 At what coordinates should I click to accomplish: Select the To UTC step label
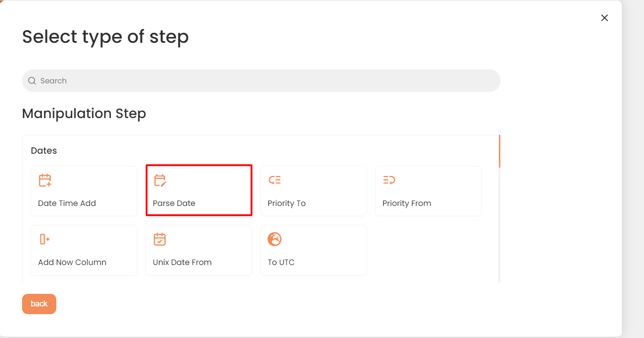tap(281, 262)
